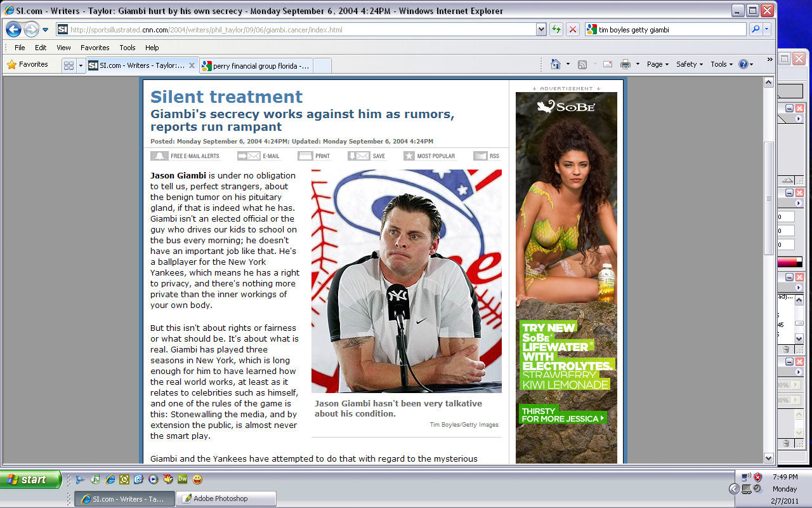The height and width of the screenshot is (508, 812).
Task: Open the Page command menu
Action: 658,64
